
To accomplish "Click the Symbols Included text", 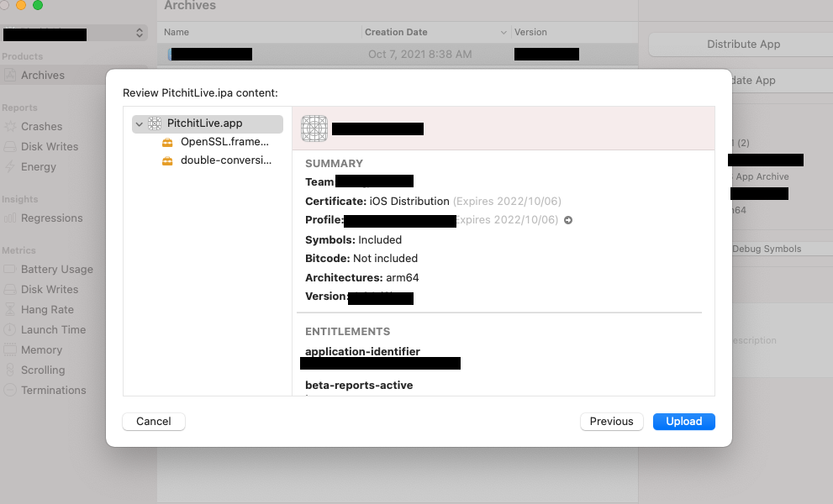I will click(x=353, y=240).
